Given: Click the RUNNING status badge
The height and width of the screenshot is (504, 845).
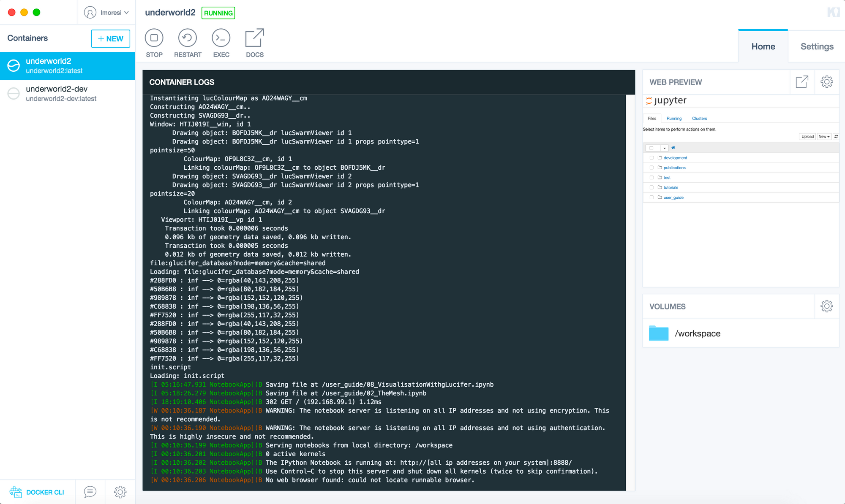Looking at the screenshot, I should pyautogui.click(x=218, y=13).
